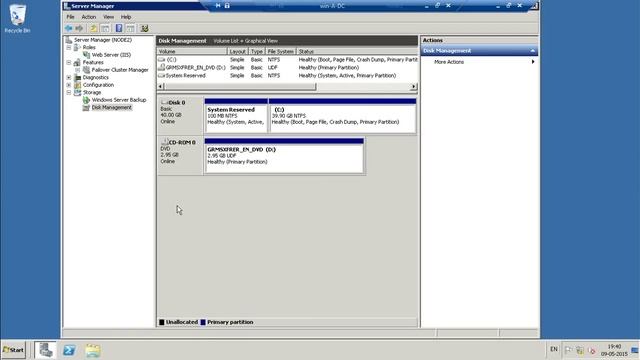The image size is (640, 360).
Task: Select the System Reserved 100 MB partition block
Action: 236,116
